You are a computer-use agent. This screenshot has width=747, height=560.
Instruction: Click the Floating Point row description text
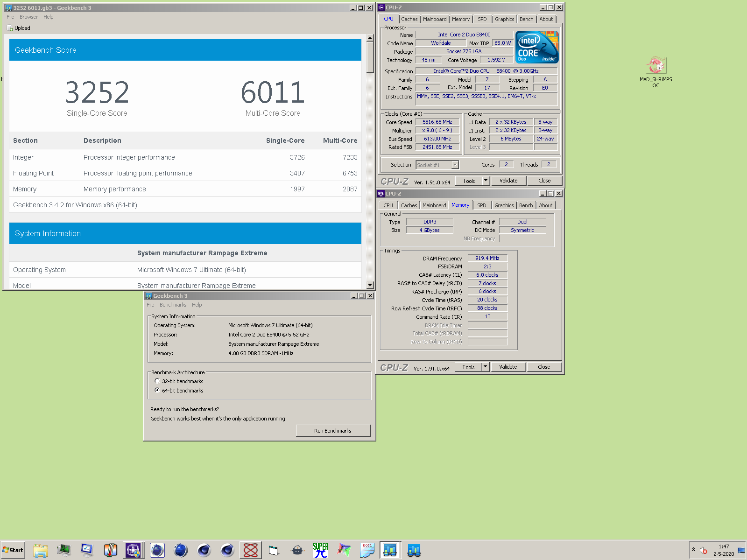138,173
